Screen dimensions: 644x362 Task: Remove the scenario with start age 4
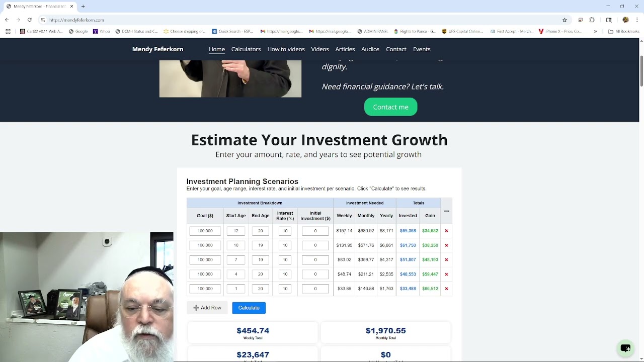(446, 275)
